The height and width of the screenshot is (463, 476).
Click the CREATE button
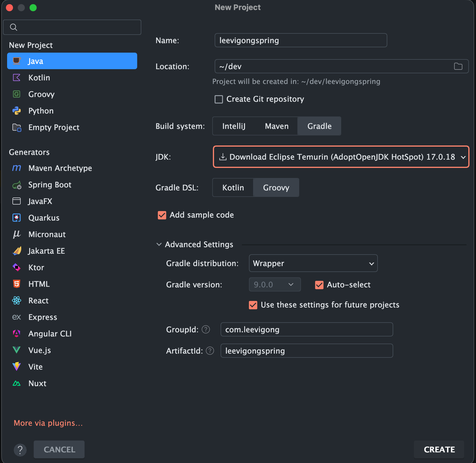click(439, 449)
